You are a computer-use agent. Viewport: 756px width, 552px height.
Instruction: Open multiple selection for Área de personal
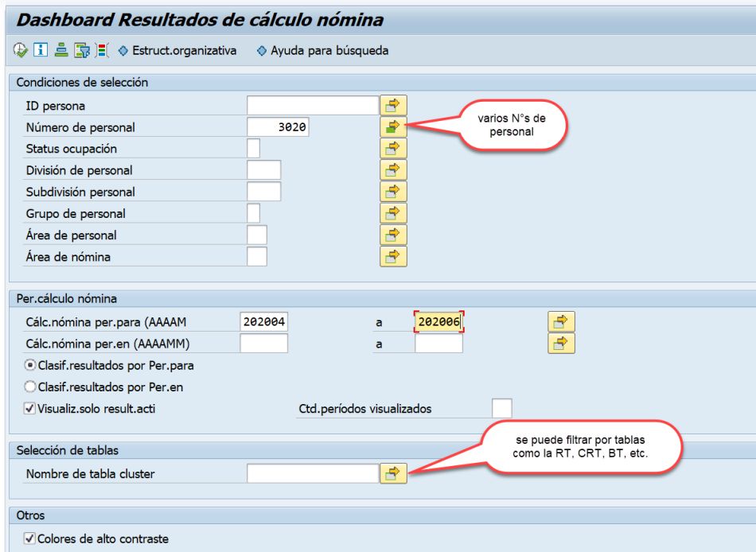pyautogui.click(x=393, y=235)
